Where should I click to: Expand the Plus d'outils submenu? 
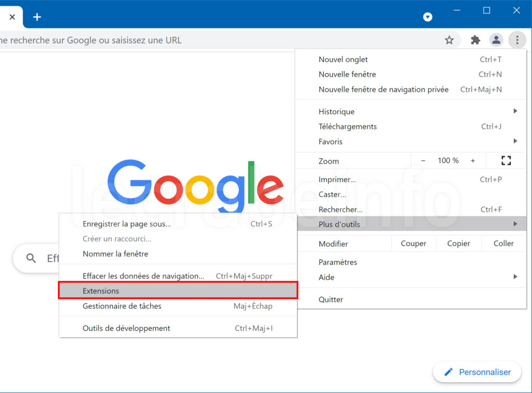click(x=412, y=224)
